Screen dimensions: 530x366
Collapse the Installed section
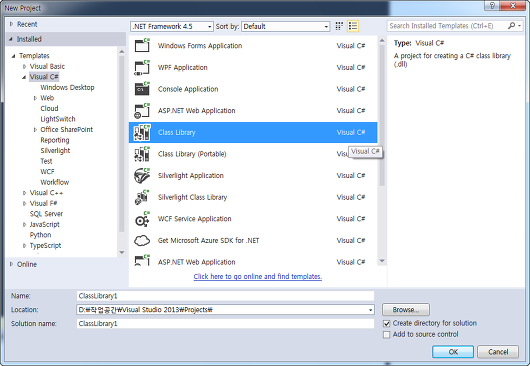(x=11, y=39)
